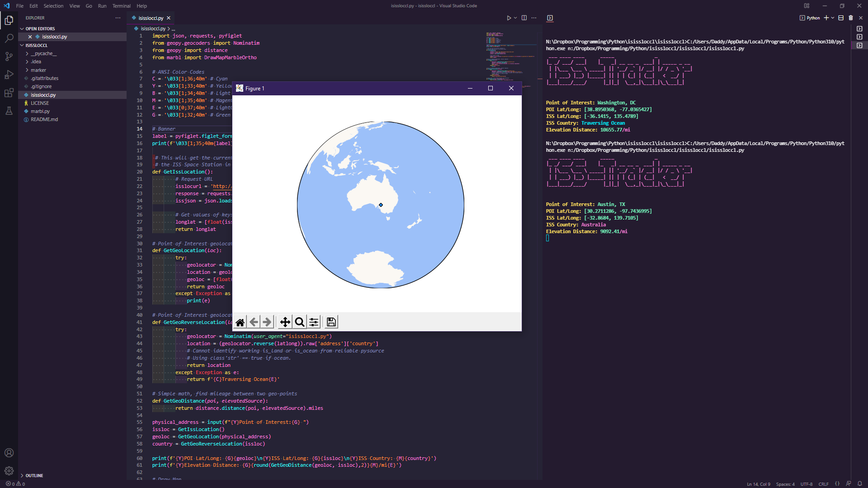The width and height of the screenshot is (868, 488).
Task: Open configure subplots in Figure 1
Action: point(314,322)
